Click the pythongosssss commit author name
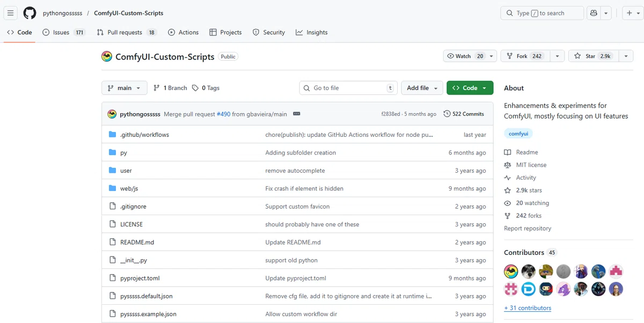This screenshot has width=644, height=323. pyautogui.click(x=140, y=114)
